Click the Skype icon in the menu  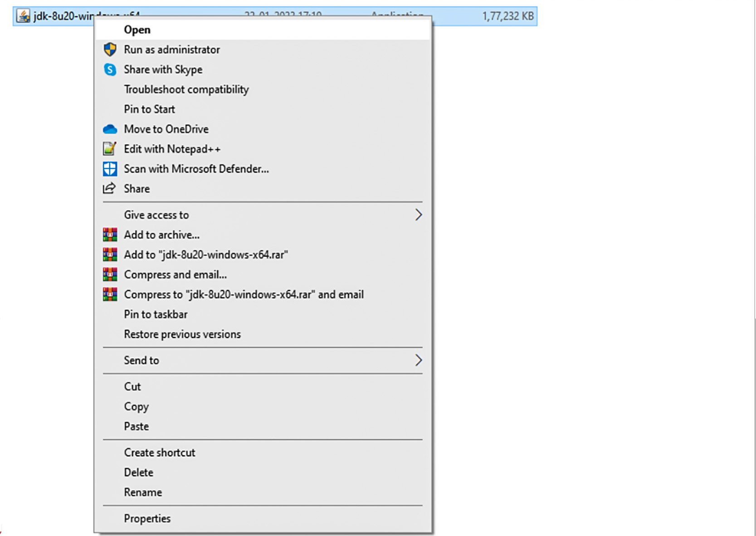coord(110,69)
